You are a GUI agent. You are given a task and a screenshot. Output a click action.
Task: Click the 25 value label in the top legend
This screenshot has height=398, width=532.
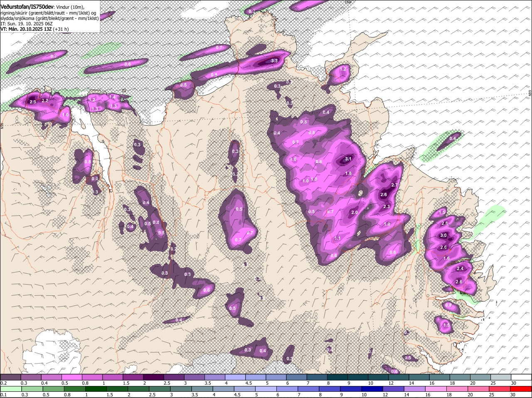493,383
